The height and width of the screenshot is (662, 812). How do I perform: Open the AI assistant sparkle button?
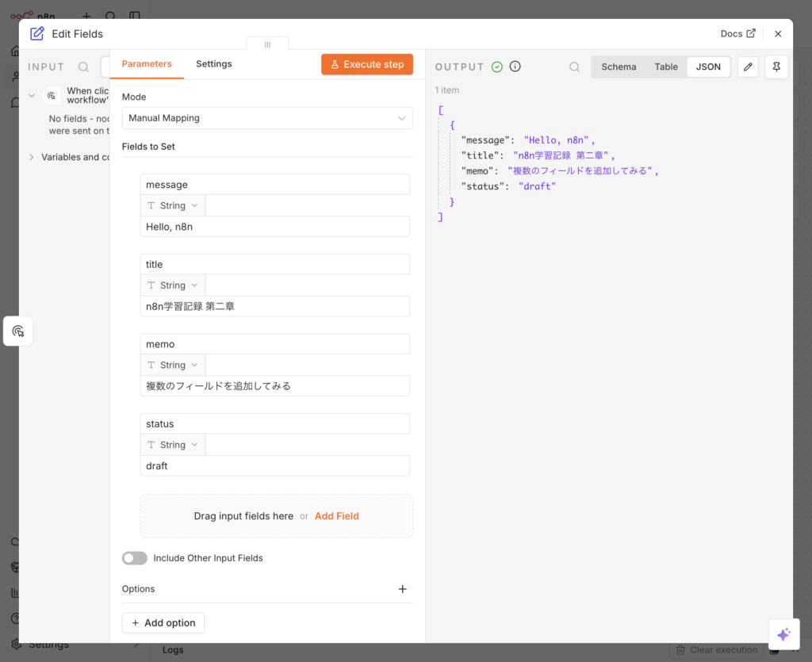click(784, 634)
